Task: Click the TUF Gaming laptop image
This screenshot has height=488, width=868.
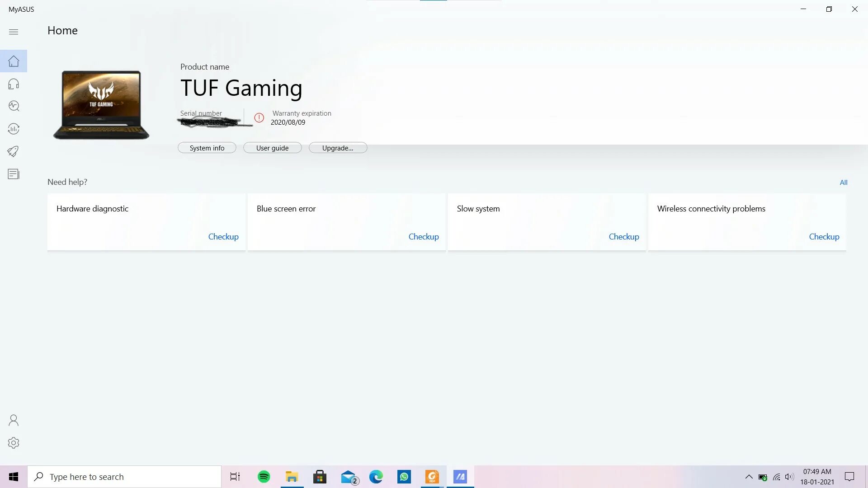Action: coord(101,105)
